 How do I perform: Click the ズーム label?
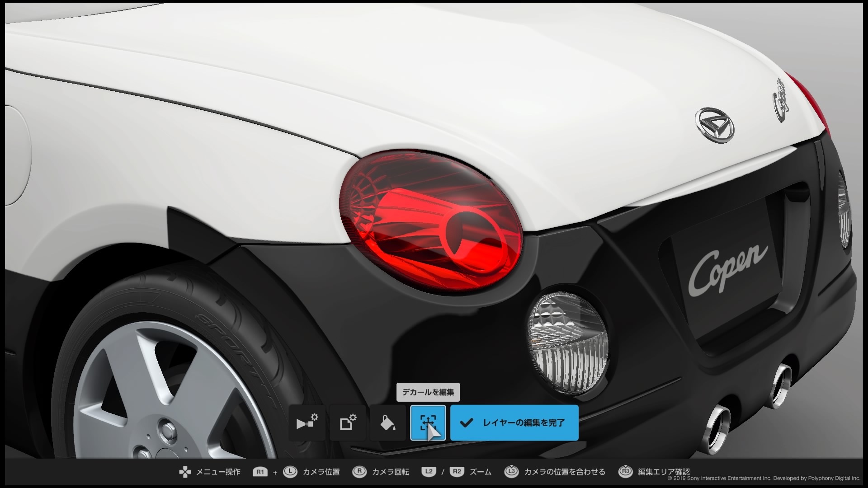pyautogui.click(x=480, y=472)
